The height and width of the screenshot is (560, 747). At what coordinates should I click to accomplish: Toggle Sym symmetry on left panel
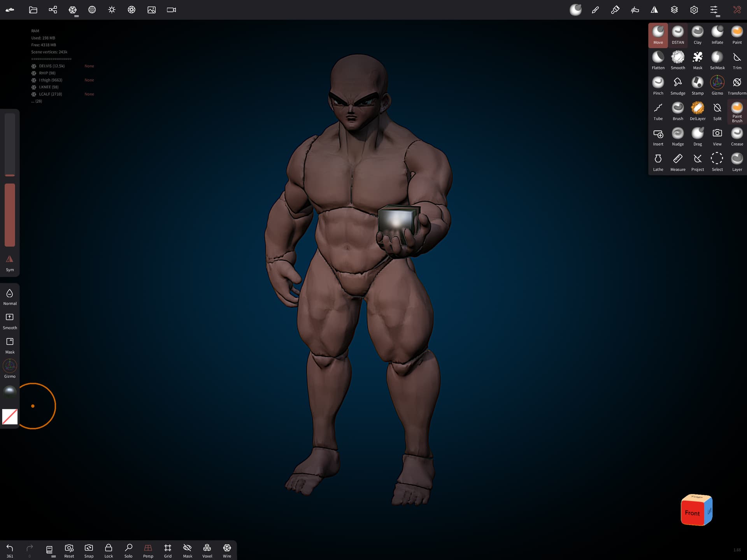(10, 263)
